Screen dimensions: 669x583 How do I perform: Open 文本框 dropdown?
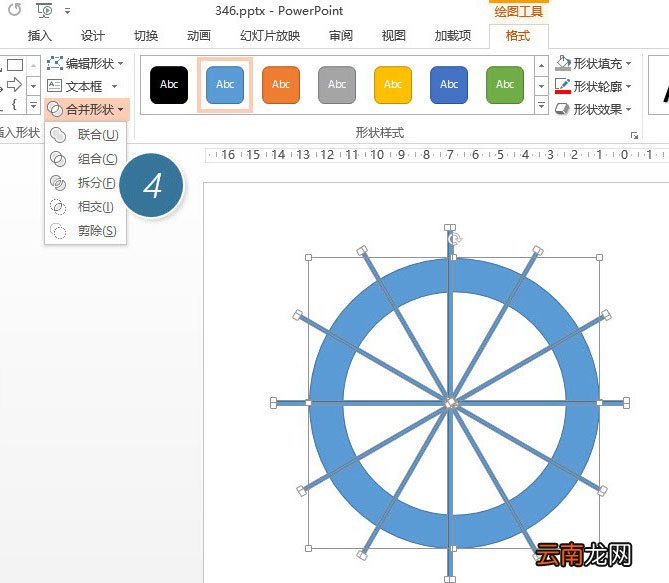(82, 86)
